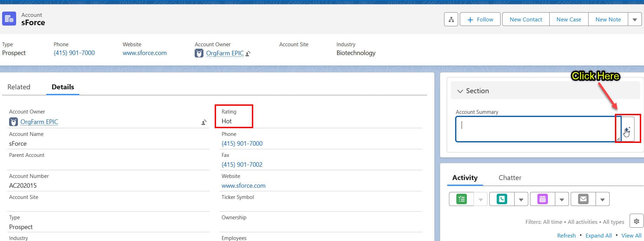This screenshot has height=241, width=644.
Task: Click the Log a Call phone icon
Action: tap(502, 199)
